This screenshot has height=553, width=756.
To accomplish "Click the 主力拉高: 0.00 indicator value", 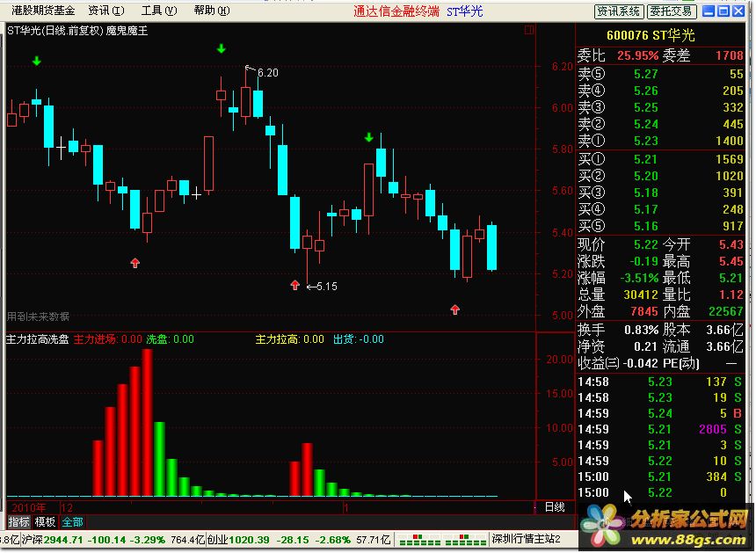I will (x=289, y=339).
